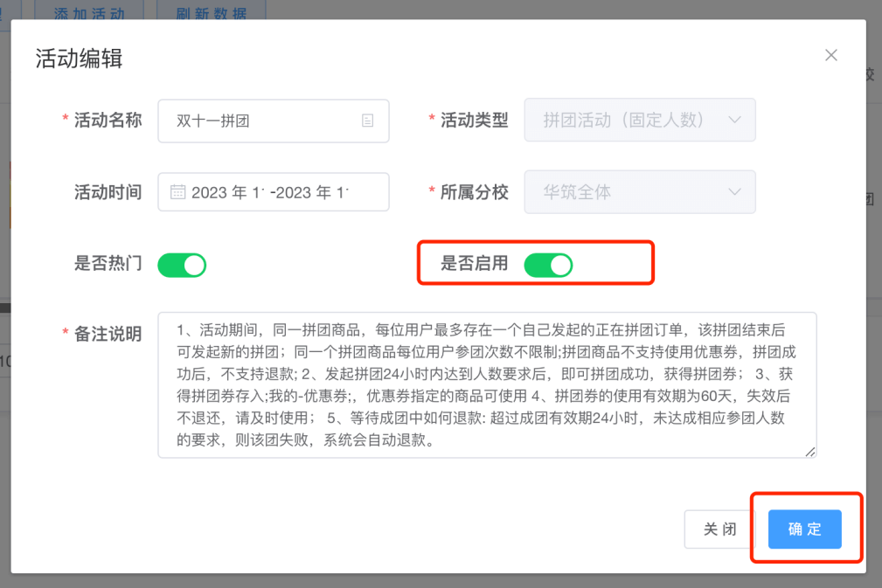The image size is (882, 588).
Task: Click the 是否热门 label text
Action: (x=108, y=264)
